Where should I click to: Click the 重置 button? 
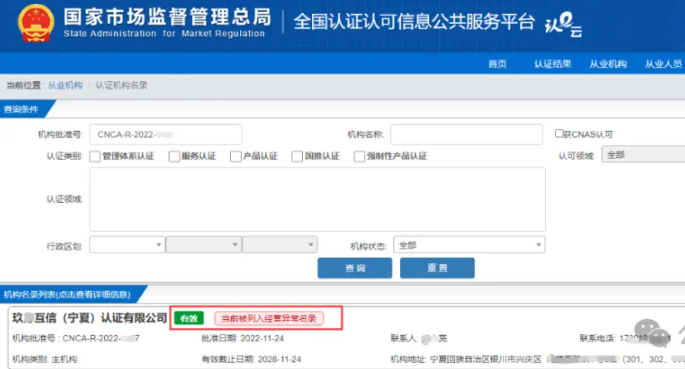pyautogui.click(x=437, y=268)
